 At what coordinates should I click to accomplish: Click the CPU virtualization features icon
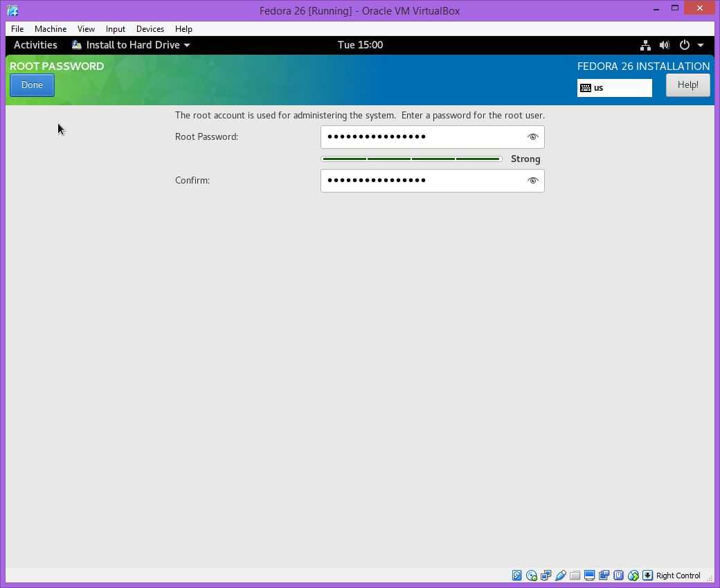618,575
